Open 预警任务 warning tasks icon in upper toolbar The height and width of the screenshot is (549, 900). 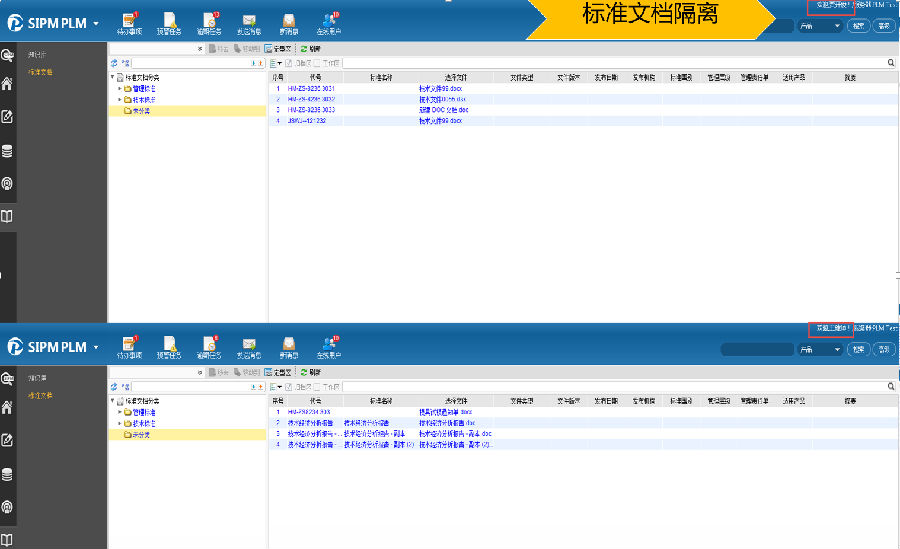pyautogui.click(x=169, y=20)
